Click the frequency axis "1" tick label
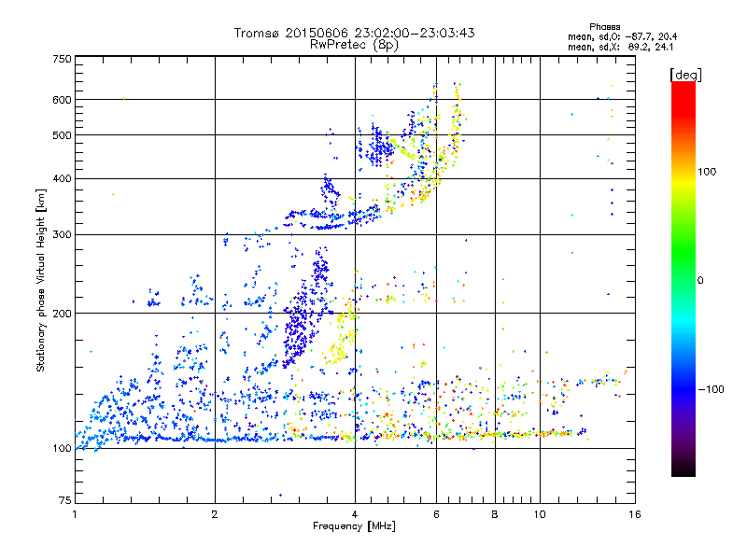747x560 pixels. coord(75,514)
